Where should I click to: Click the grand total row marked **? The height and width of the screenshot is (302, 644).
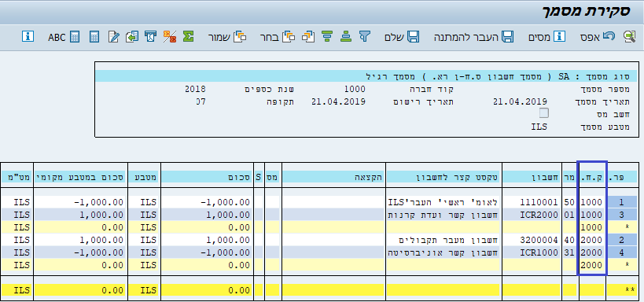[x=319, y=290]
